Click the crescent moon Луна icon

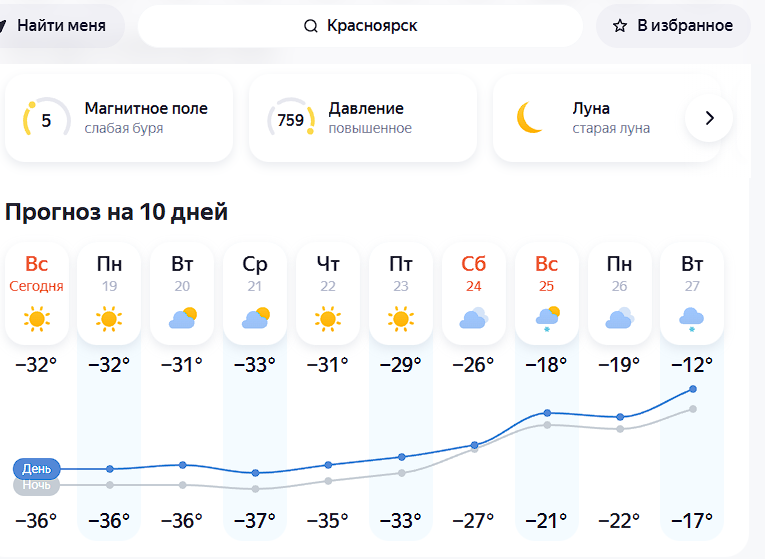point(530,118)
